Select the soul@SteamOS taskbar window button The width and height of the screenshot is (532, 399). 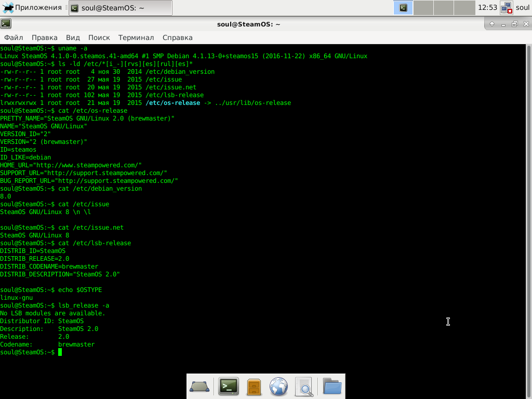point(121,8)
